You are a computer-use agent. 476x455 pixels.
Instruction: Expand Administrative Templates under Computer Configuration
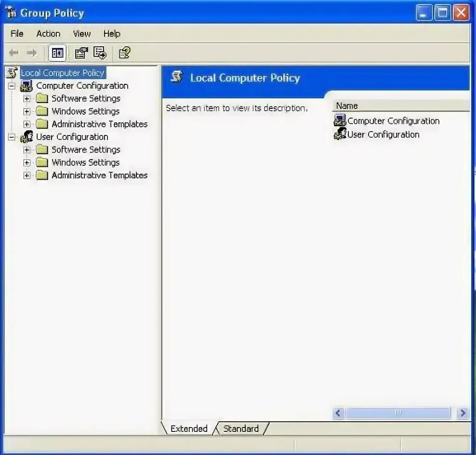pyautogui.click(x=26, y=124)
